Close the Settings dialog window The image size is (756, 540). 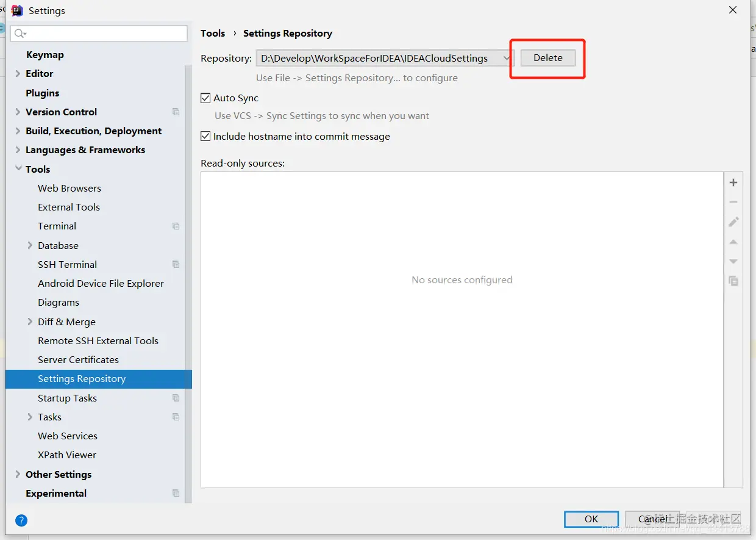point(733,10)
